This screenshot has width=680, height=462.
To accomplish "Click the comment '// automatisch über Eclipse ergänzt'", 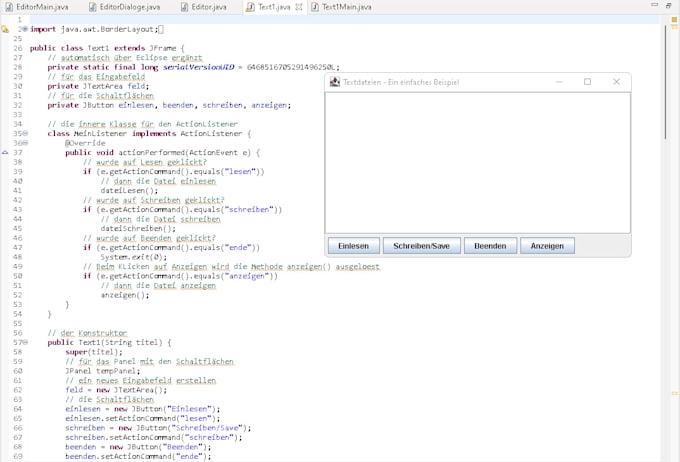I will point(125,58).
